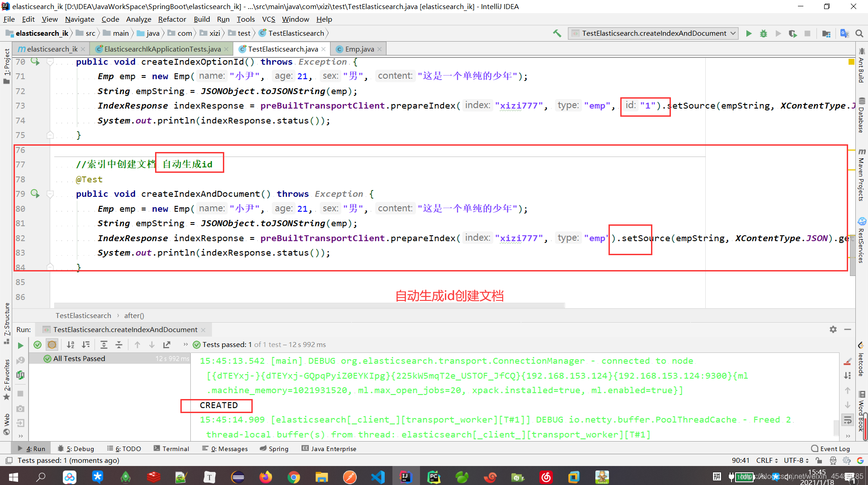Change the UTF-8 file encoding
This screenshot has height=485, width=868.
tap(796, 461)
